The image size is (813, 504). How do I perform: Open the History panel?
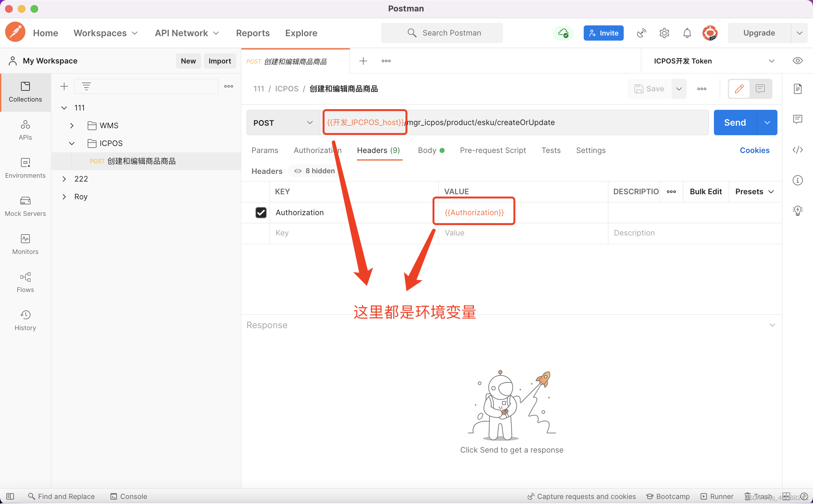pyautogui.click(x=25, y=320)
